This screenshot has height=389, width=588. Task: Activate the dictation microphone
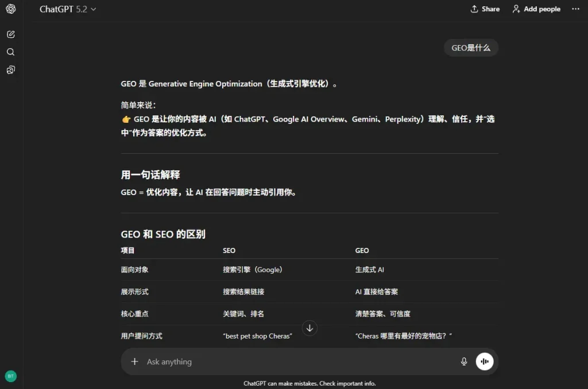(463, 361)
